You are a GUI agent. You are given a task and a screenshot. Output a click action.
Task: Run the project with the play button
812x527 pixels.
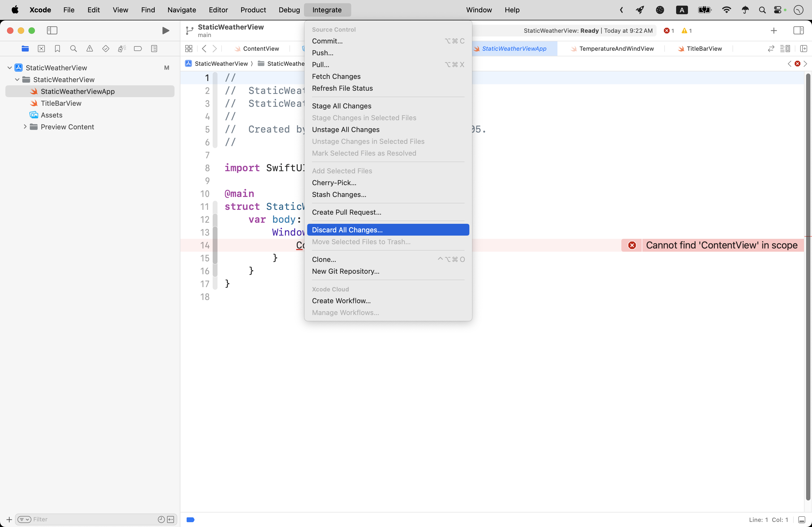tap(165, 31)
